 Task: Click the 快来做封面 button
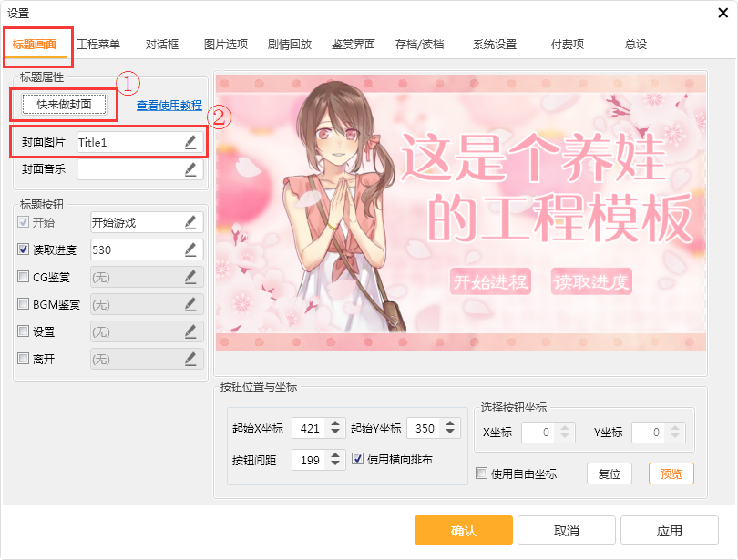[x=64, y=105]
